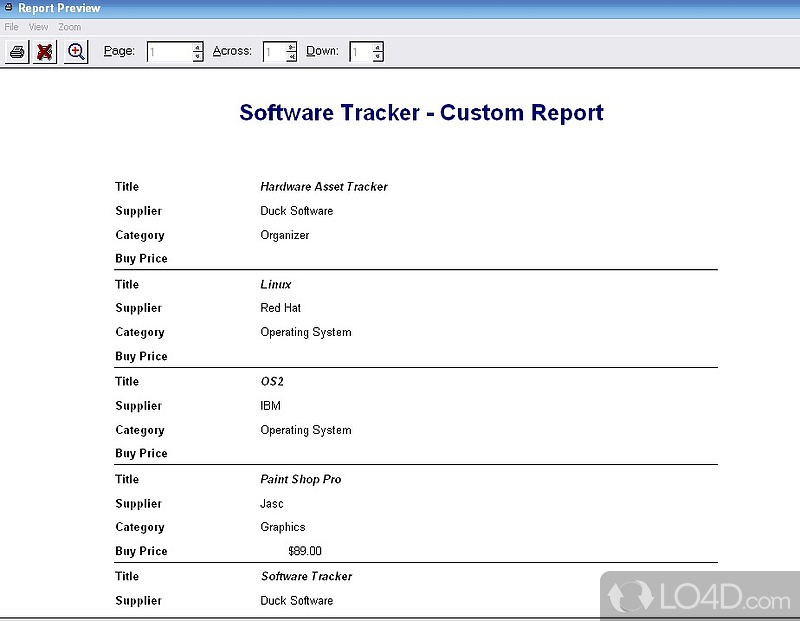Decrease the Page number with down arrow

(198, 57)
